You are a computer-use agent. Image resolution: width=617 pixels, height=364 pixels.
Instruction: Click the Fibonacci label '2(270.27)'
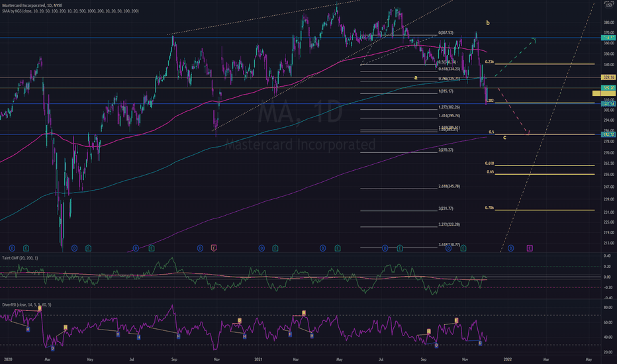446,150
